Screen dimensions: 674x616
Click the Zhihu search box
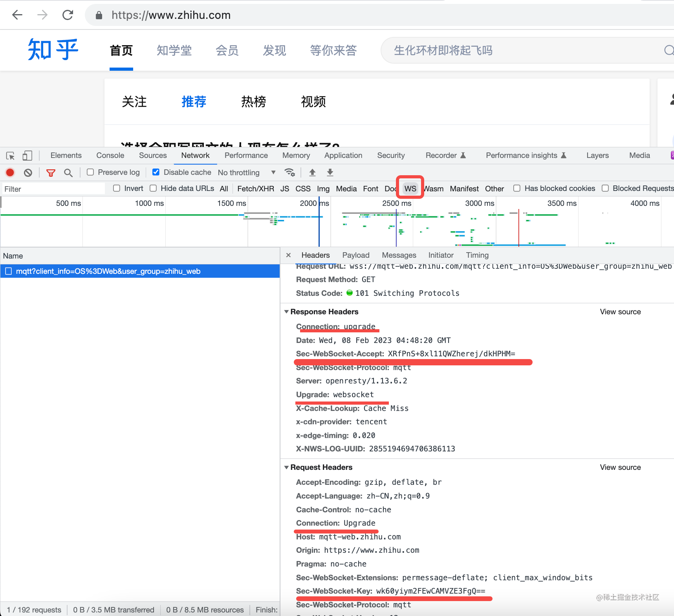tap(526, 50)
